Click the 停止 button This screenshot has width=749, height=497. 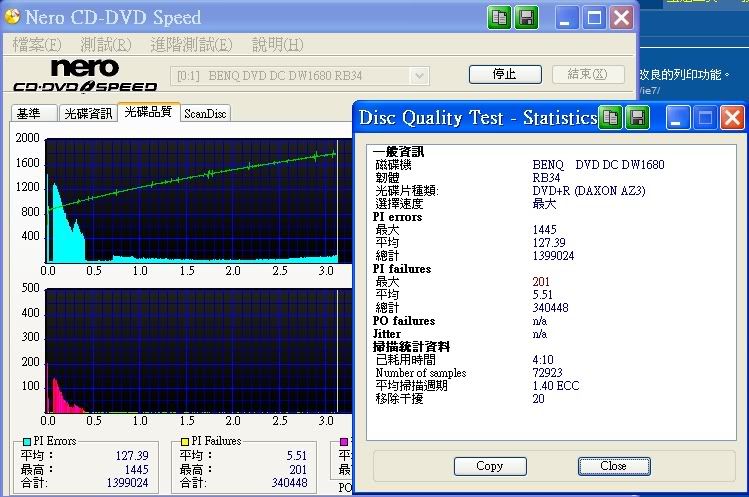[505, 74]
